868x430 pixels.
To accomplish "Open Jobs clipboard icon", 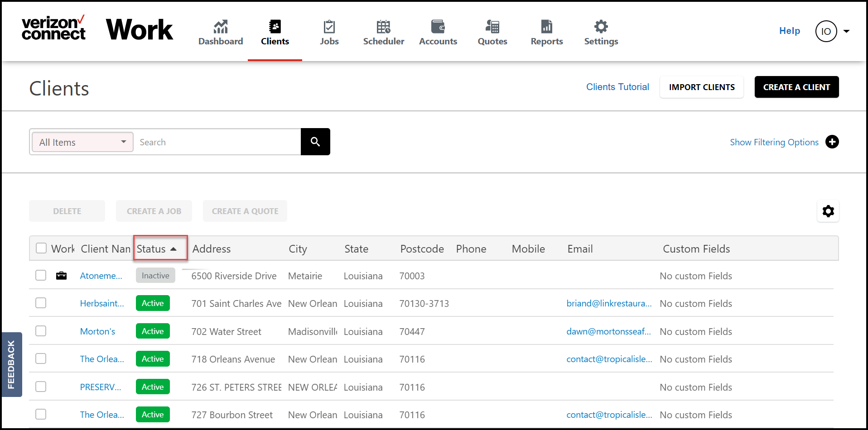I will click(x=329, y=27).
